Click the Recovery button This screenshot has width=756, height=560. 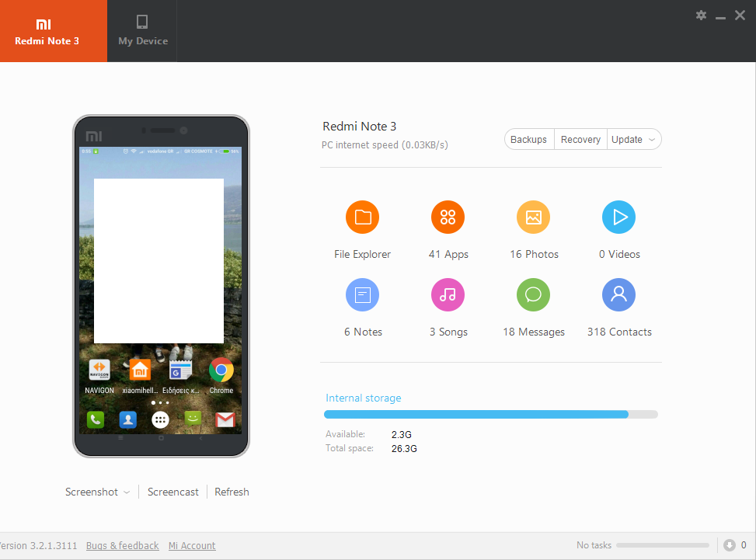(x=580, y=139)
